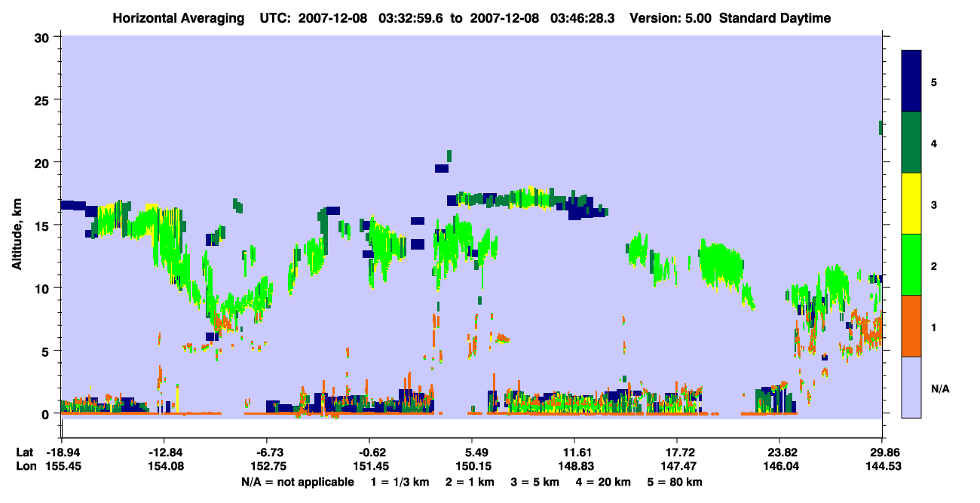
Task: Click longitude value '152.75'
Action: pos(267,466)
